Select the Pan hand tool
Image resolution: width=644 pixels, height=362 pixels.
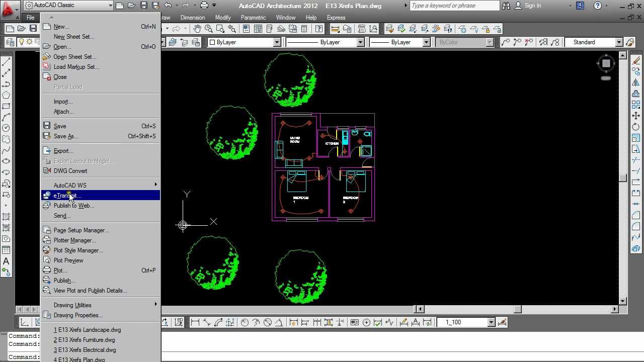tap(197, 29)
